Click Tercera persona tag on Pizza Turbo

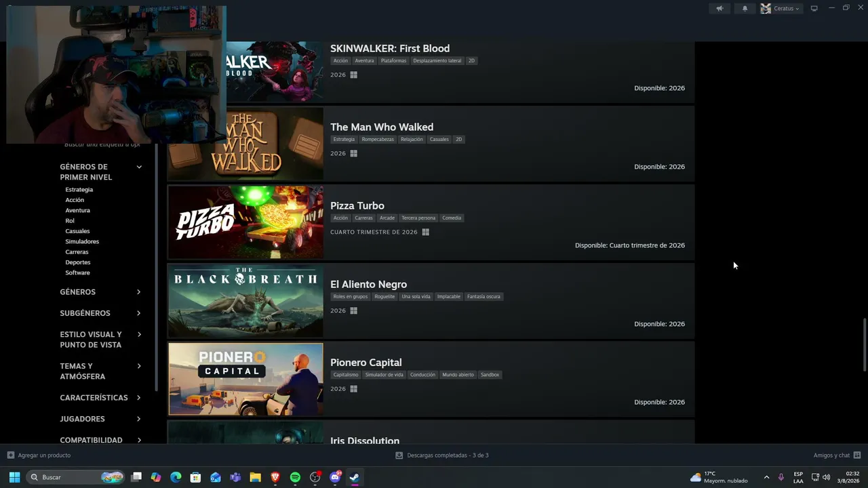[418, 218]
